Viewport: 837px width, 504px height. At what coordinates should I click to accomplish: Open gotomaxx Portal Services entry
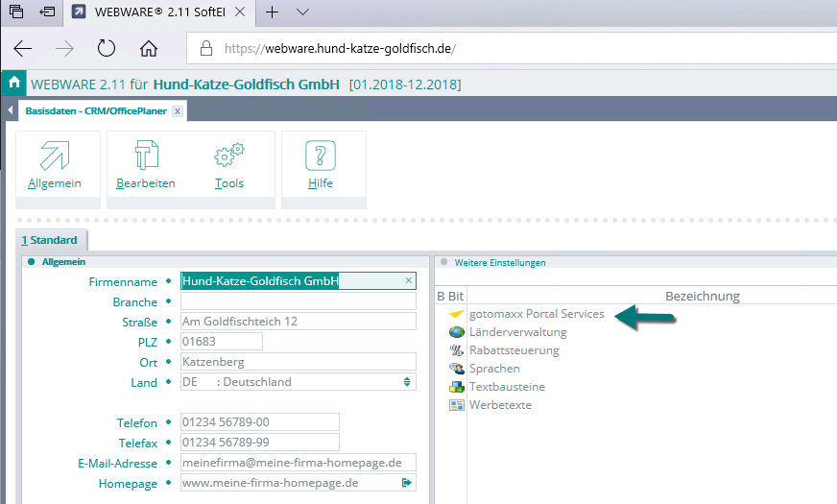click(x=536, y=314)
